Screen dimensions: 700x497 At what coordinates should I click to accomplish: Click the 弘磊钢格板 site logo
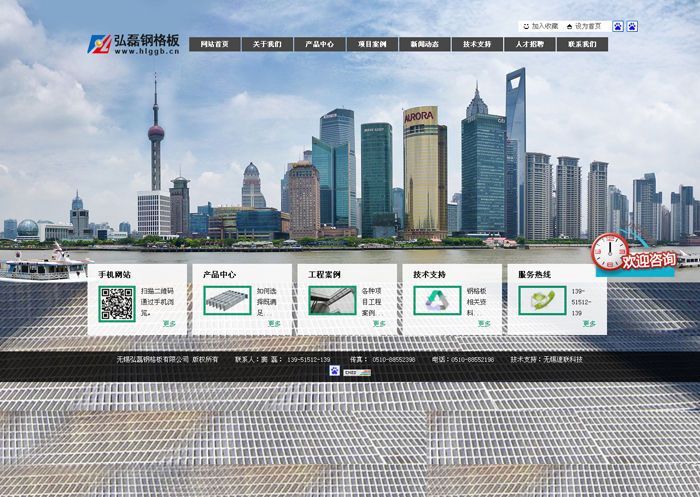[x=134, y=43]
